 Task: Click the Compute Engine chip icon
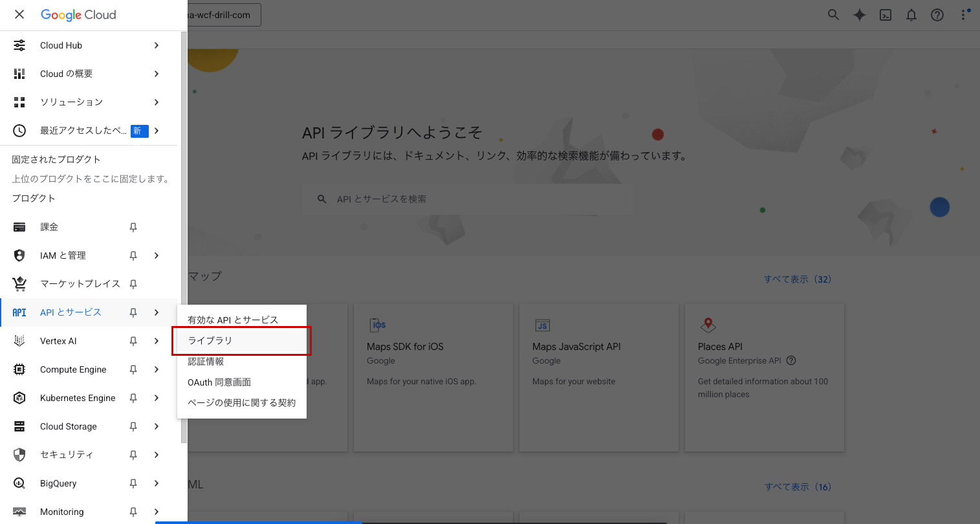click(19, 369)
